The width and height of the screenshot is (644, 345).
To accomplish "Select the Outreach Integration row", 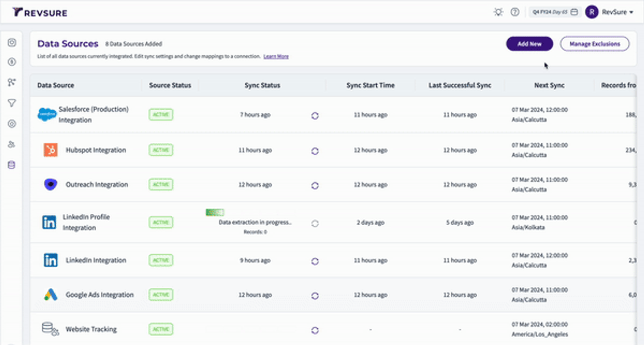I will click(333, 185).
